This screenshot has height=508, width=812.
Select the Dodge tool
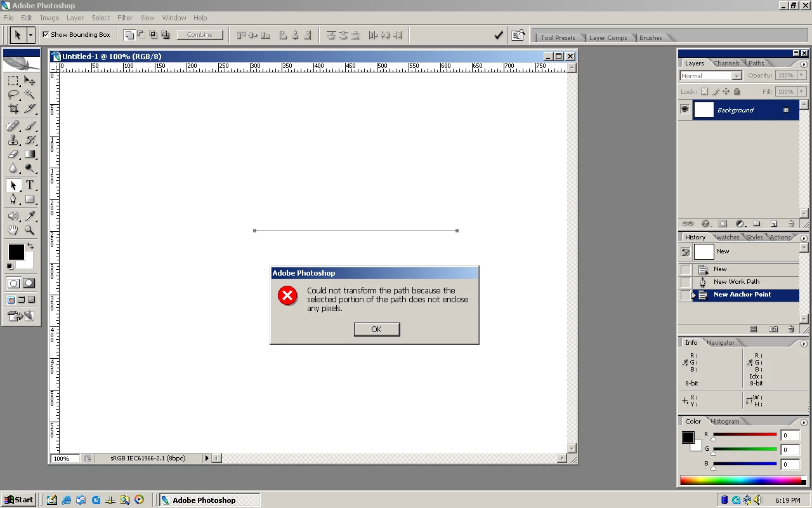(x=30, y=168)
